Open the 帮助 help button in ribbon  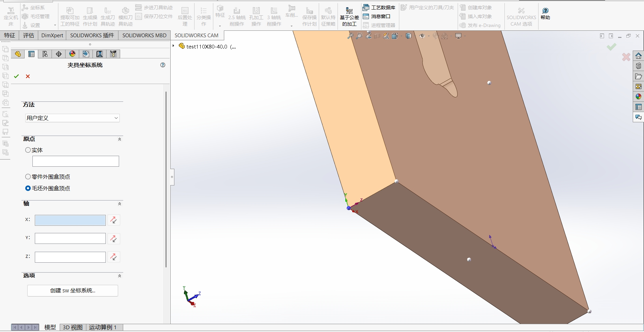tap(545, 14)
